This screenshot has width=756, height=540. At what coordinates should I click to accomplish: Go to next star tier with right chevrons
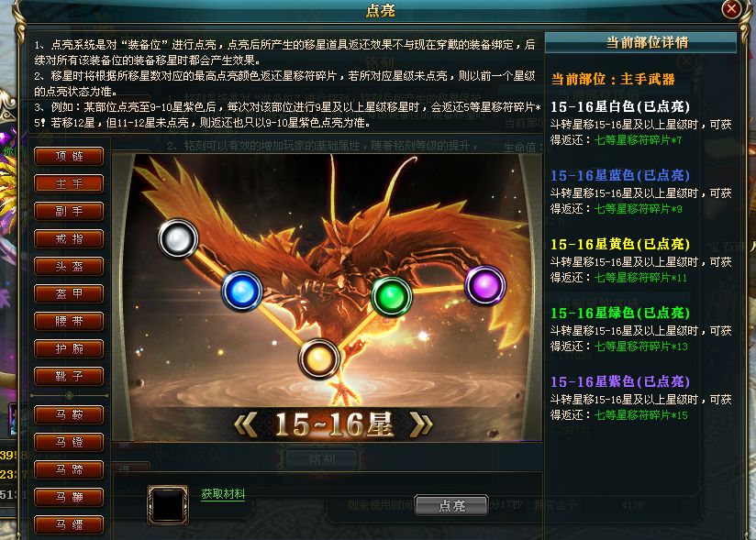pos(421,425)
